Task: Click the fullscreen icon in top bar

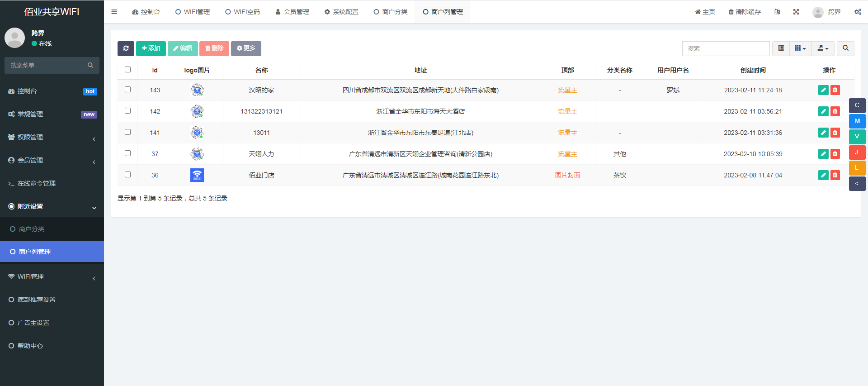Action: pyautogui.click(x=796, y=12)
